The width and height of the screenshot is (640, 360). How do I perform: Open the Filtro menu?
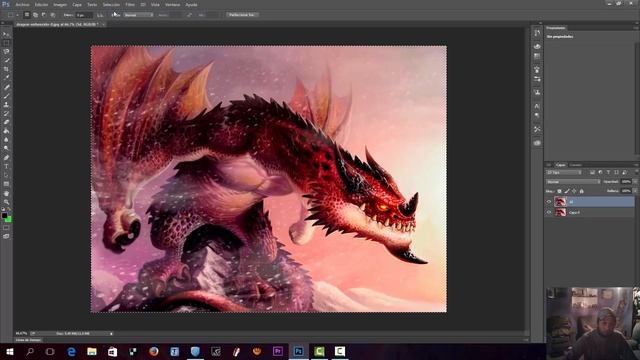pyautogui.click(x=130, y=4)
